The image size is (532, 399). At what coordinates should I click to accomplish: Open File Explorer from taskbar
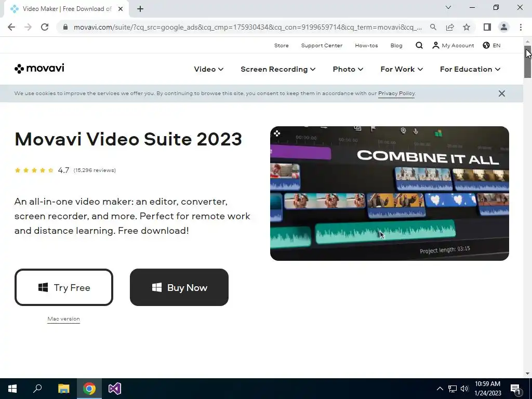tap(63, 389)
